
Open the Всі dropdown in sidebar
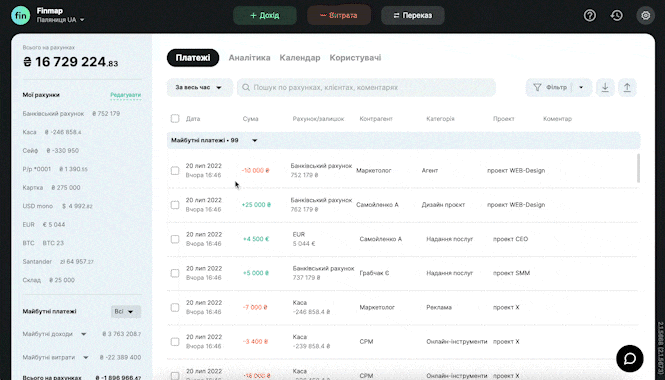pos(126,312)
